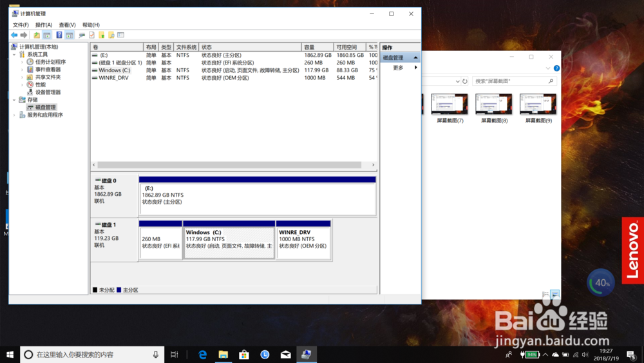Select 设备管理器 in the tree
Screen dimensions: 644x363
[x=48, y=92]
